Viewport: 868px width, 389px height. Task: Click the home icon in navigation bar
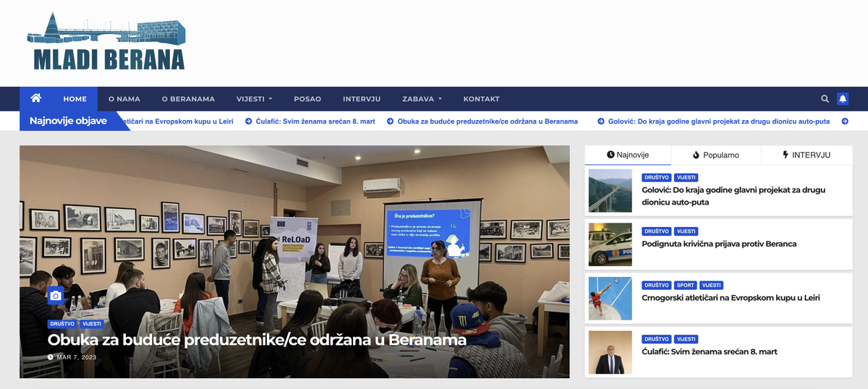tap(35, 98)
